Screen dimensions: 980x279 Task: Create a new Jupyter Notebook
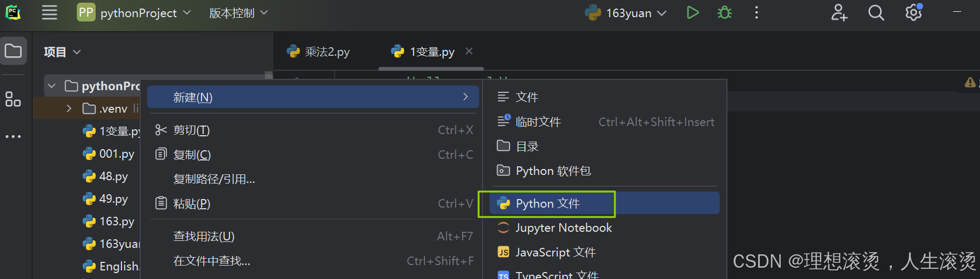coord(604,228)
